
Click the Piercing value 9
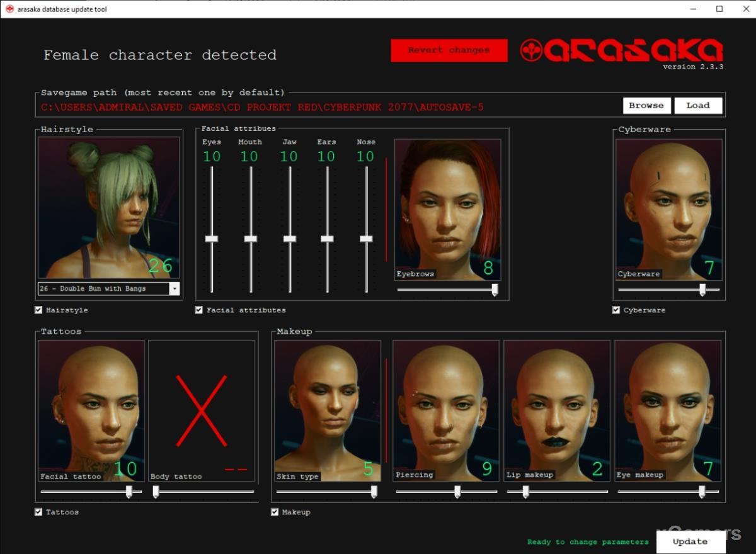click(487, 469)
